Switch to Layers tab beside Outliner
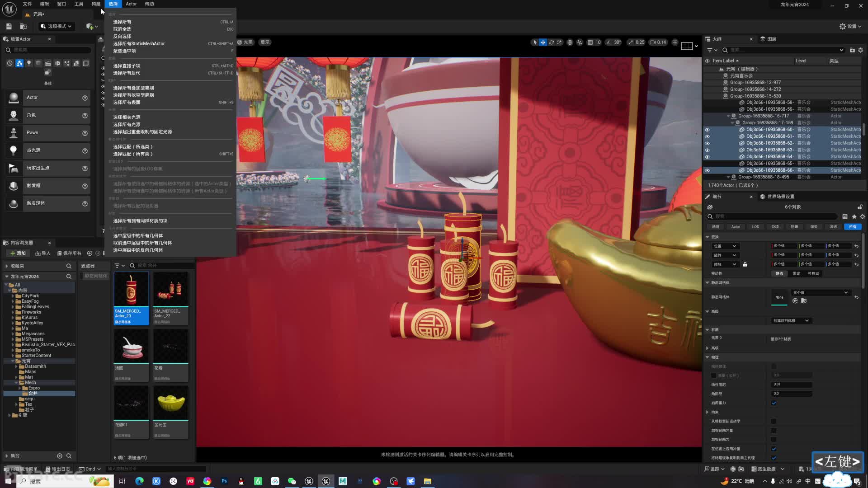The height and width of the screenshot is (488, 868). pos(768,39)
